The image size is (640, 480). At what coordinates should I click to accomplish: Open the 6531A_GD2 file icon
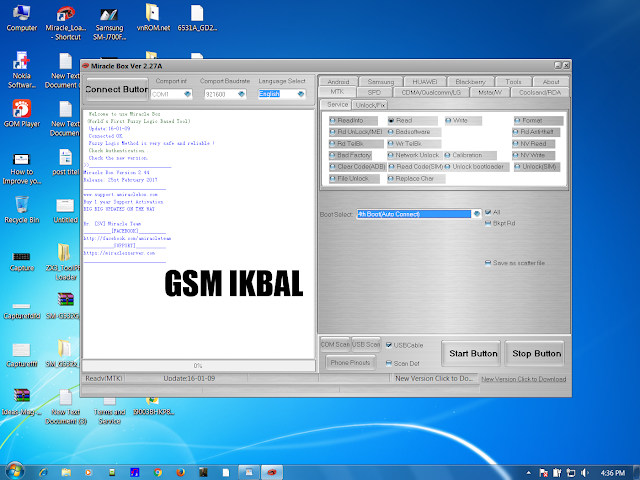tap(197, 18)
